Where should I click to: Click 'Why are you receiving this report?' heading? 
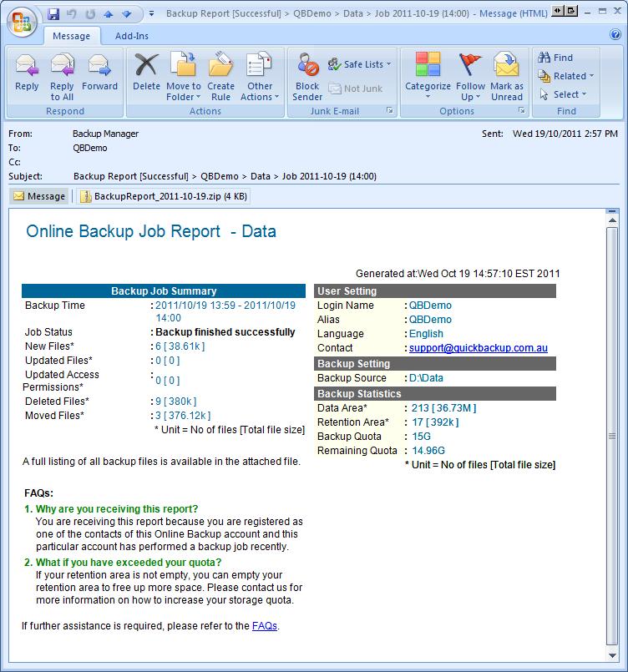117,509
